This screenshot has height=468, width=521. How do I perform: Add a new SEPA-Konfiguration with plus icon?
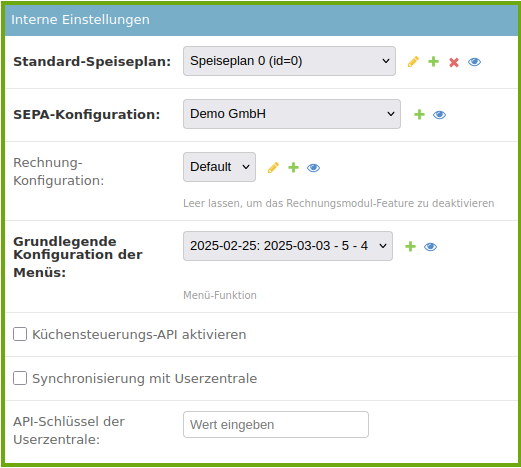click(419, 115)
